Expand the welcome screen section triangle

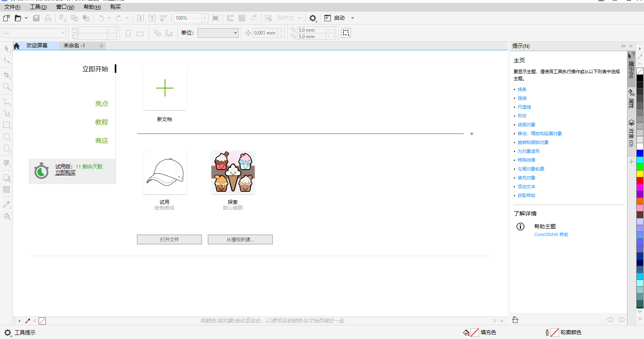click(472, 134)
